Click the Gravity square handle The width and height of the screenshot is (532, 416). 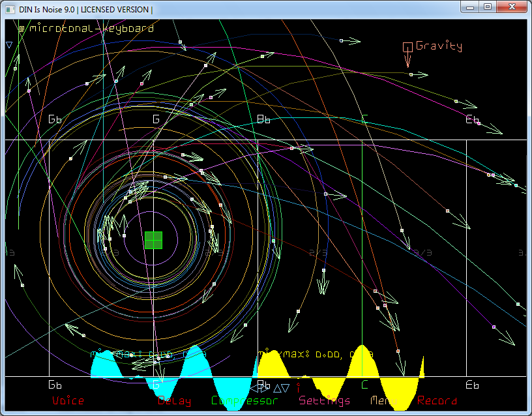pyautogui.click(x=407, y=46)
